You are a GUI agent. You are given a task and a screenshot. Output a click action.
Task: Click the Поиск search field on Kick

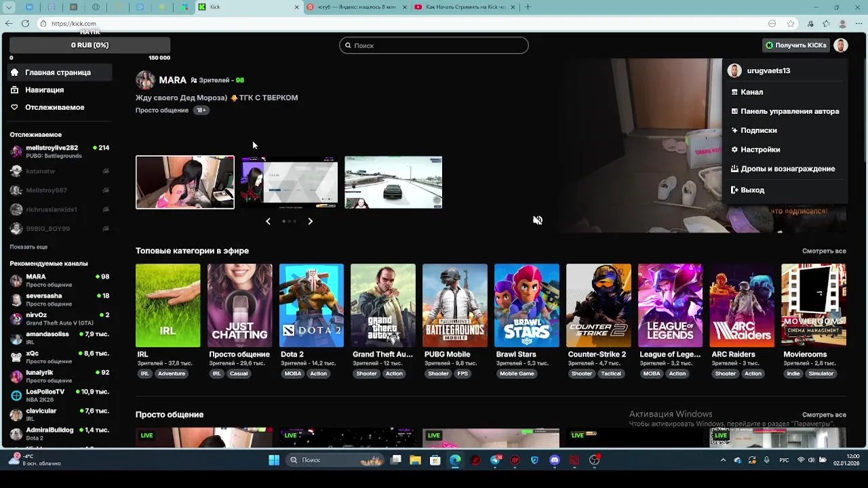pyautogui.click(x=434, y=45)
